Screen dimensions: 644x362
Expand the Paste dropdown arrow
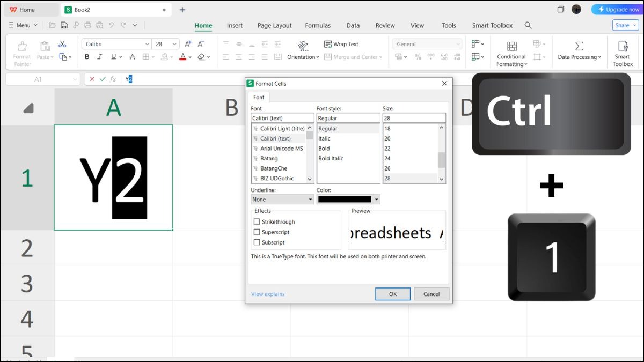53,57
